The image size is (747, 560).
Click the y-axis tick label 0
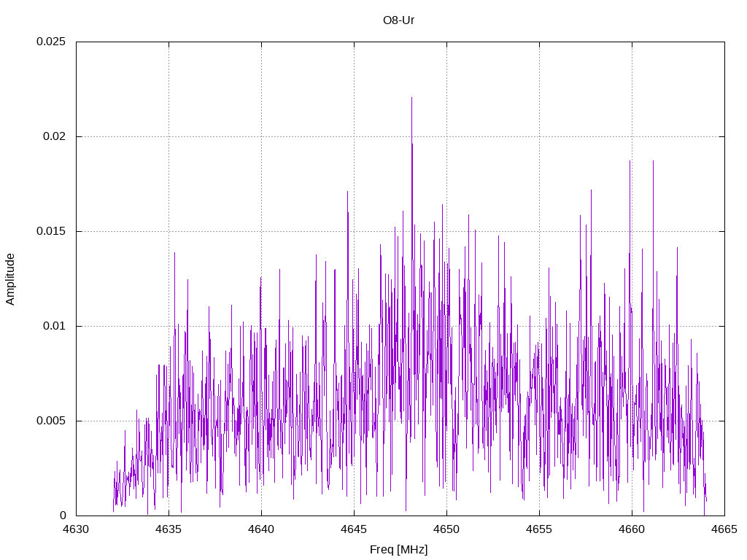click(63, 516)
